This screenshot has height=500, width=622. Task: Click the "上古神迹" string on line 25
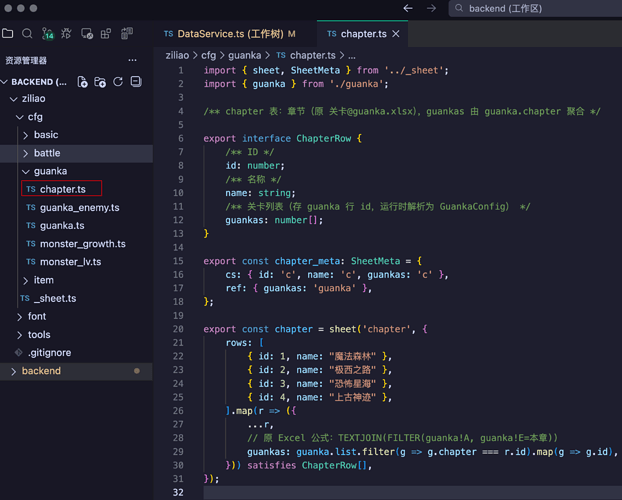click(353, 397)
